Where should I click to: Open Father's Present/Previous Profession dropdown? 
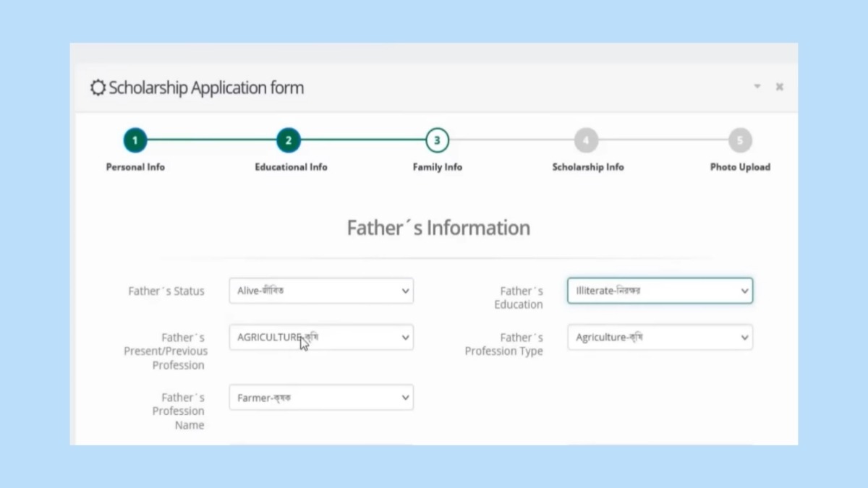coord(321,338)
